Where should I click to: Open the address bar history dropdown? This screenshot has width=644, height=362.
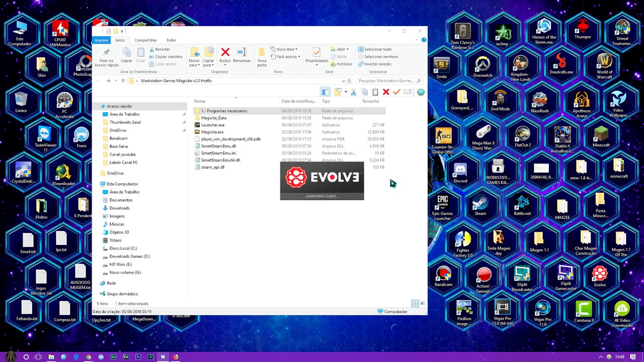pyautogui.click(x=344, y=80)
